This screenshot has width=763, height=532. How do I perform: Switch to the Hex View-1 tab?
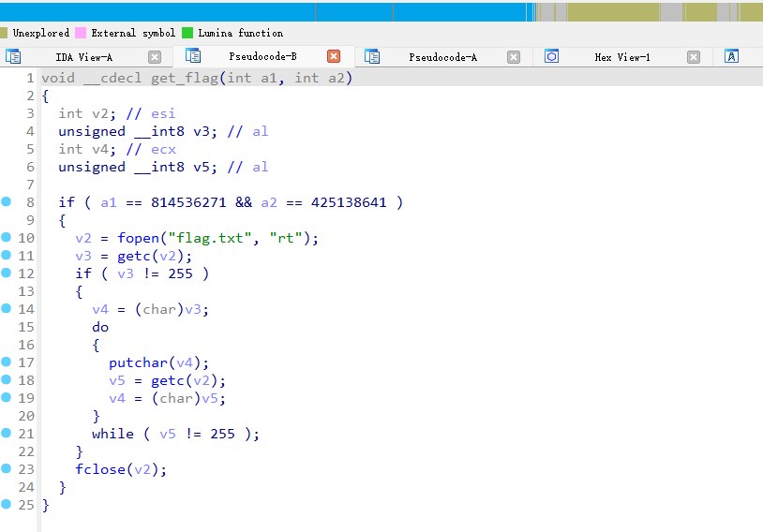pos(622,57)
